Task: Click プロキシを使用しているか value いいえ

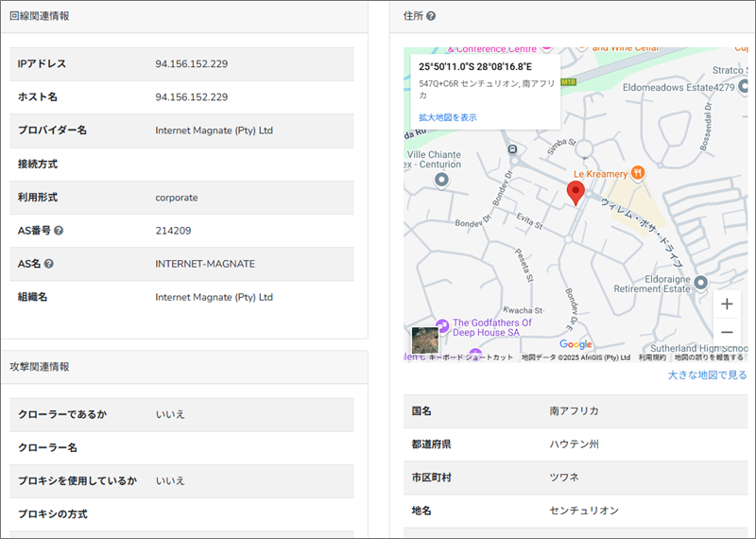Action: click(x=170, y=480)
